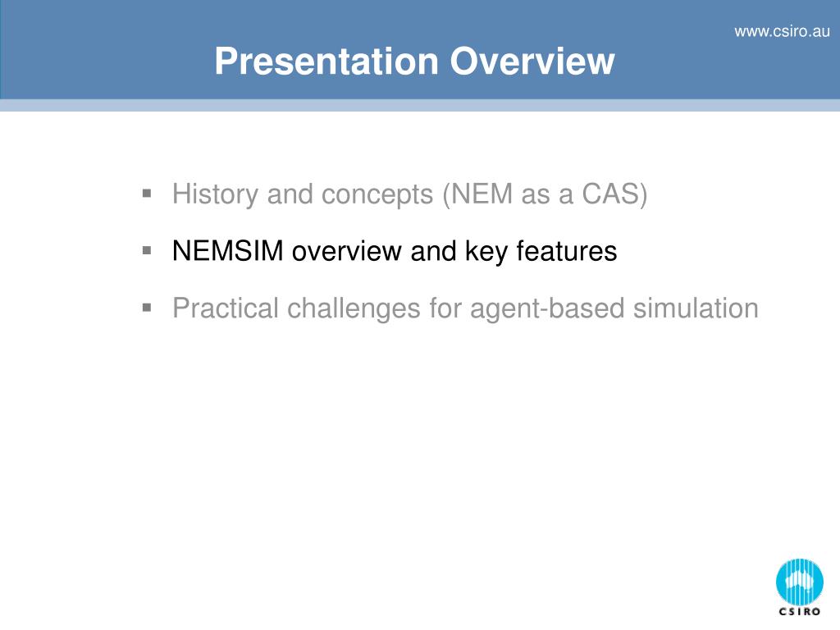This screenshot has width=840, height=630.
Task: Click the word History in the first bullet
Action: [216, 194]
